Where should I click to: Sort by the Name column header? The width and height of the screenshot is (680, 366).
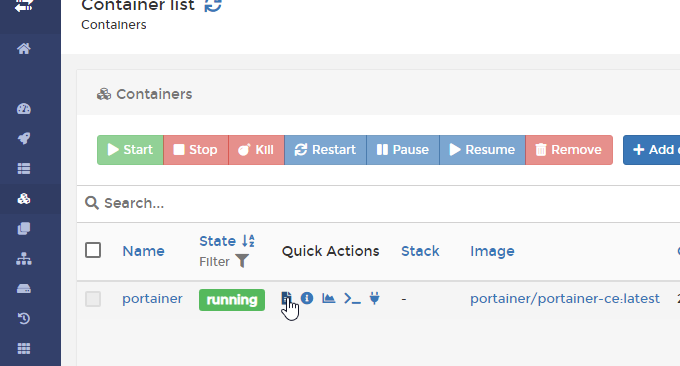144,251
